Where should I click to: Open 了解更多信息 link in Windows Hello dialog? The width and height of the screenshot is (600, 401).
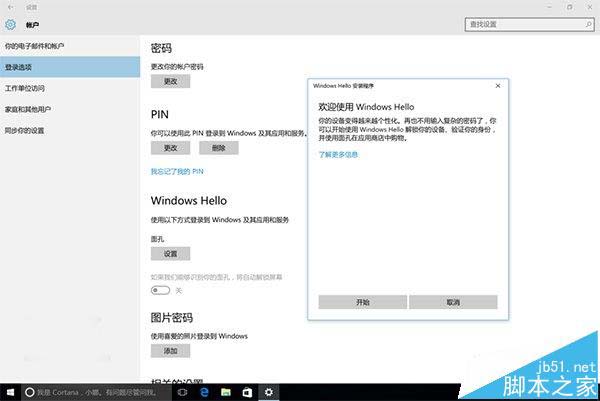(338, 155)
